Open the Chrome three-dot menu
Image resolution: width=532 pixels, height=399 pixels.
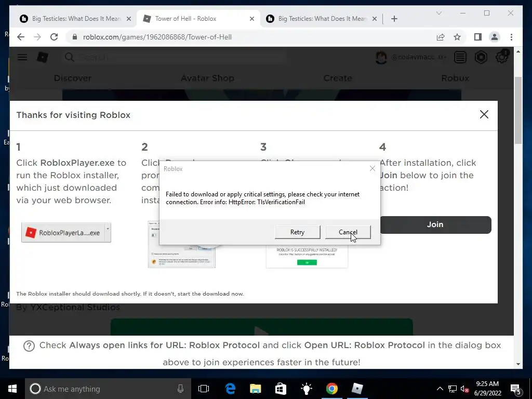coord(511,37)
